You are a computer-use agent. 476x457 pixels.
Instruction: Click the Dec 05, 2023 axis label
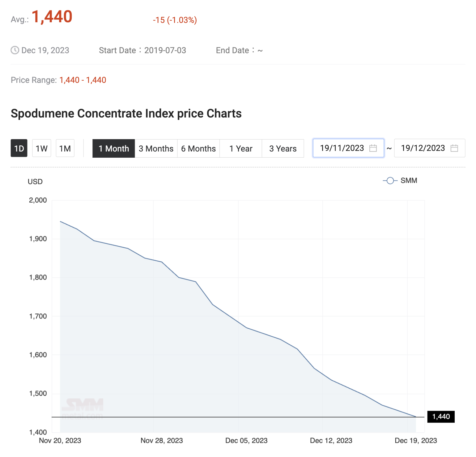coord(246,441)
